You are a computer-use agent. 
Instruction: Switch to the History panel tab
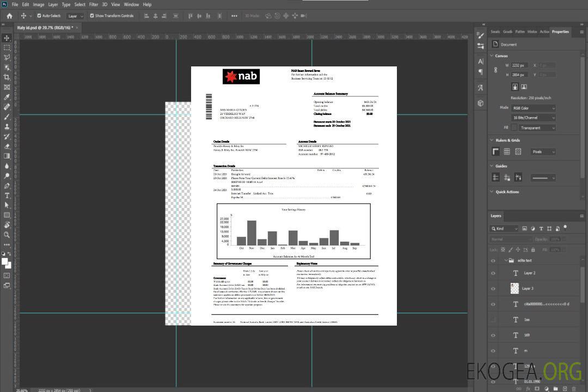pos(532,32)
